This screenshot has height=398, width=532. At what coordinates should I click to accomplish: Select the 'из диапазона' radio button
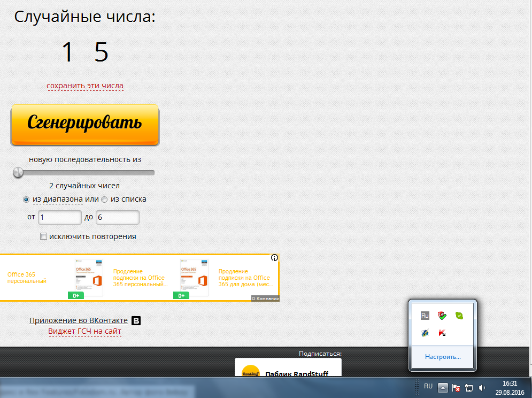[x=26, y=200]
